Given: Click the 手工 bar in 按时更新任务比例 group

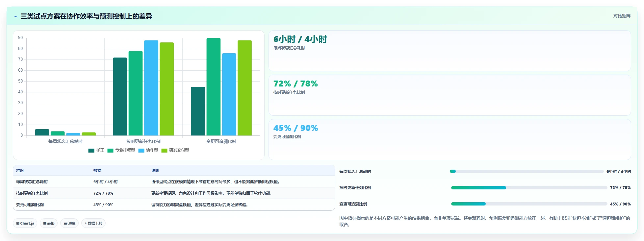Looking at the screenshot, I should click(120, 97).
